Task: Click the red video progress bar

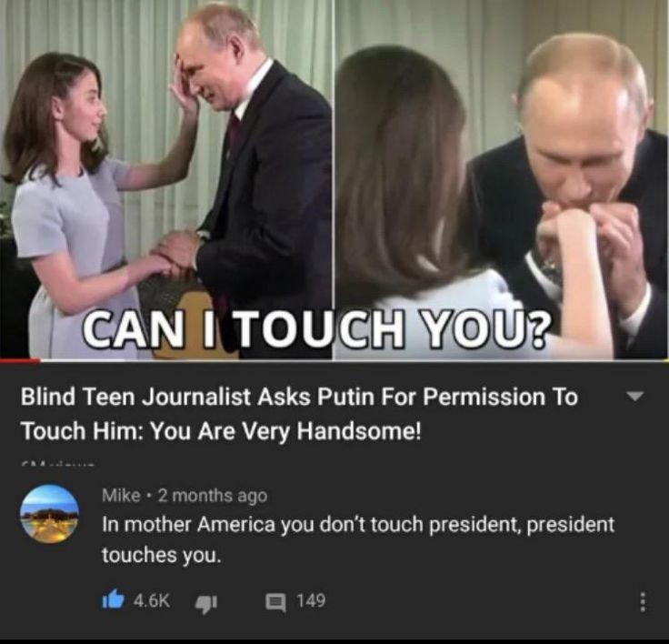Action: [20, 360]
